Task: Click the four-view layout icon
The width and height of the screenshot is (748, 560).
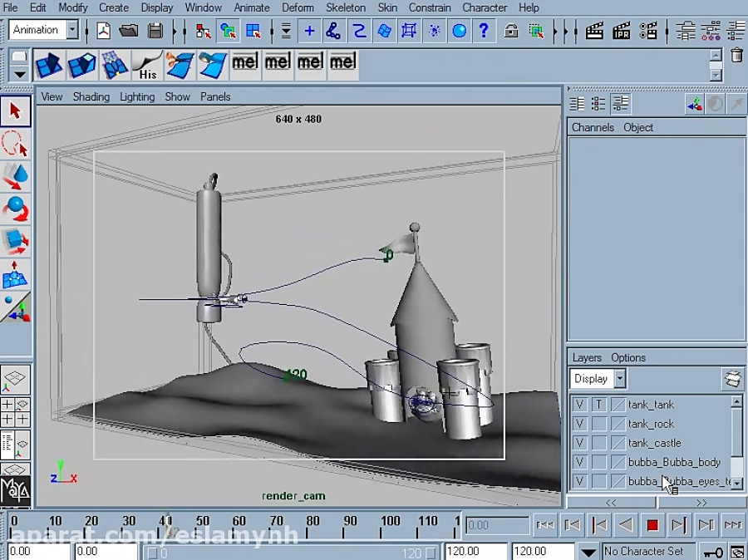Action: coord(16,411)
